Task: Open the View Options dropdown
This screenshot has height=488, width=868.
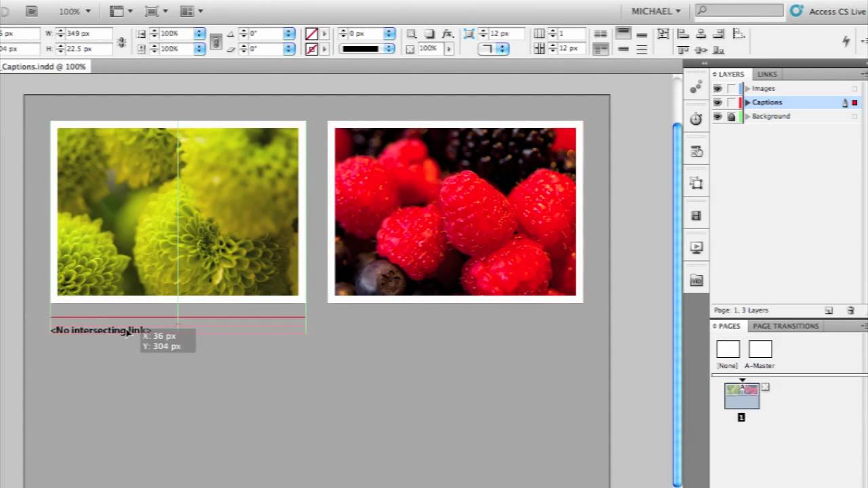Action: pyautogui.click(x=121, y=12)
